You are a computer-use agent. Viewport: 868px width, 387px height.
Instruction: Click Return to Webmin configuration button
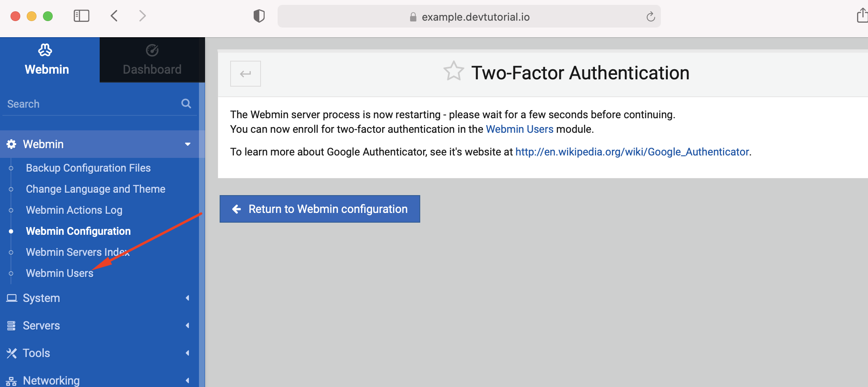(320, 209)
